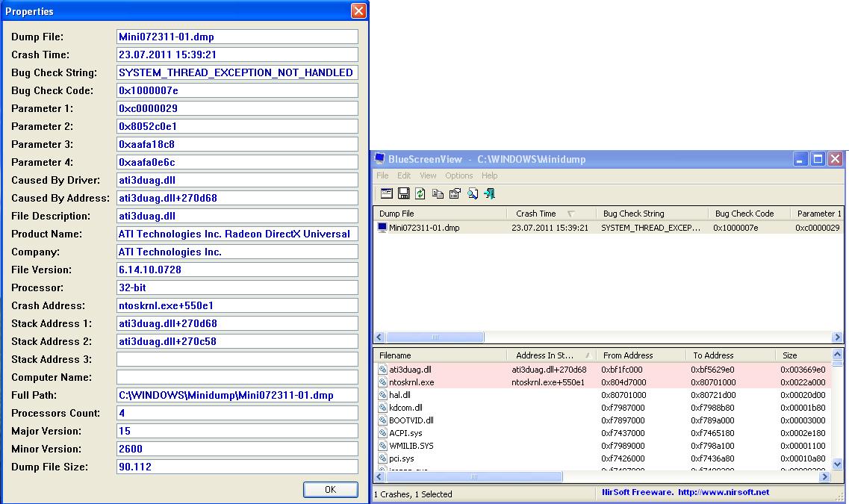Click the ati3duag.dll+270d68 stack address cell
The image size is (849, 504).
[549, 370]
